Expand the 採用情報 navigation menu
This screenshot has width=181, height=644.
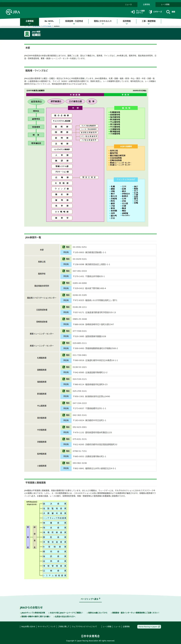127,22
